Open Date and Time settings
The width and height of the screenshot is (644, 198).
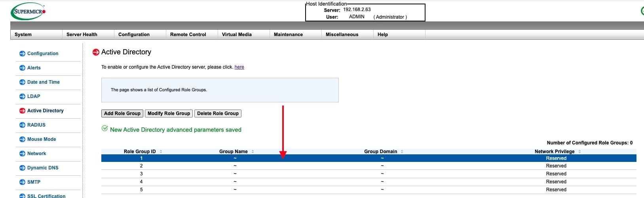(x=43, y=82)
